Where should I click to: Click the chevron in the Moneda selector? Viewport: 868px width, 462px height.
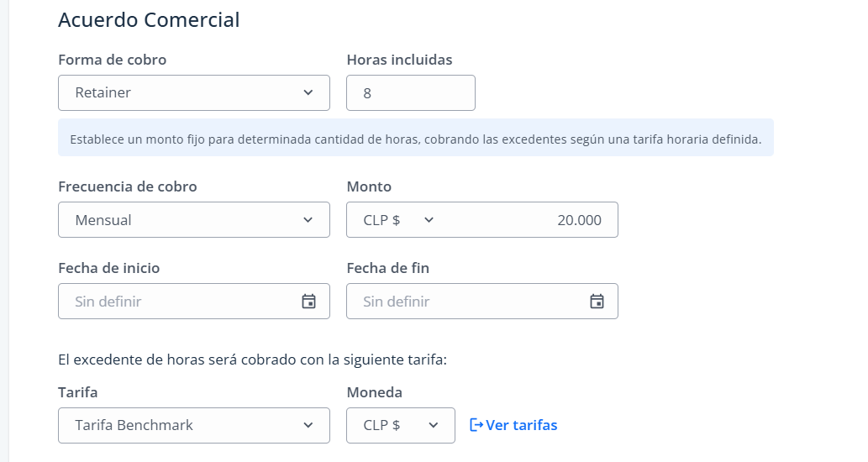point(434,425)
